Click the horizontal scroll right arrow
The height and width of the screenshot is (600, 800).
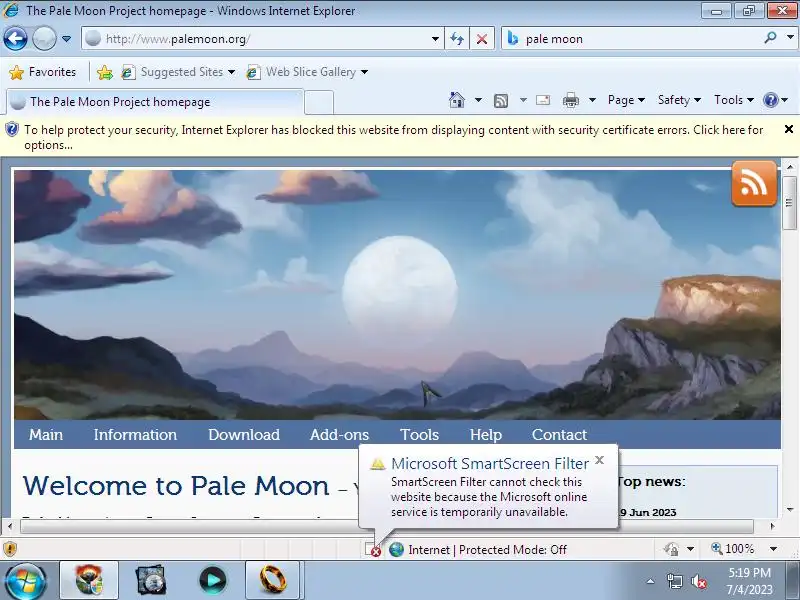click(x=773, y=526)
